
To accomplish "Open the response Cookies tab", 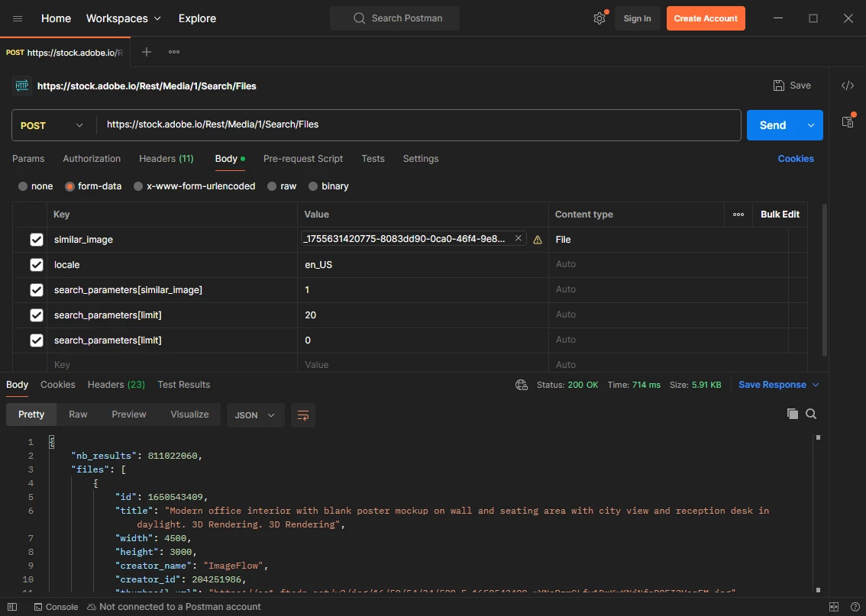I will coord(57,385).
